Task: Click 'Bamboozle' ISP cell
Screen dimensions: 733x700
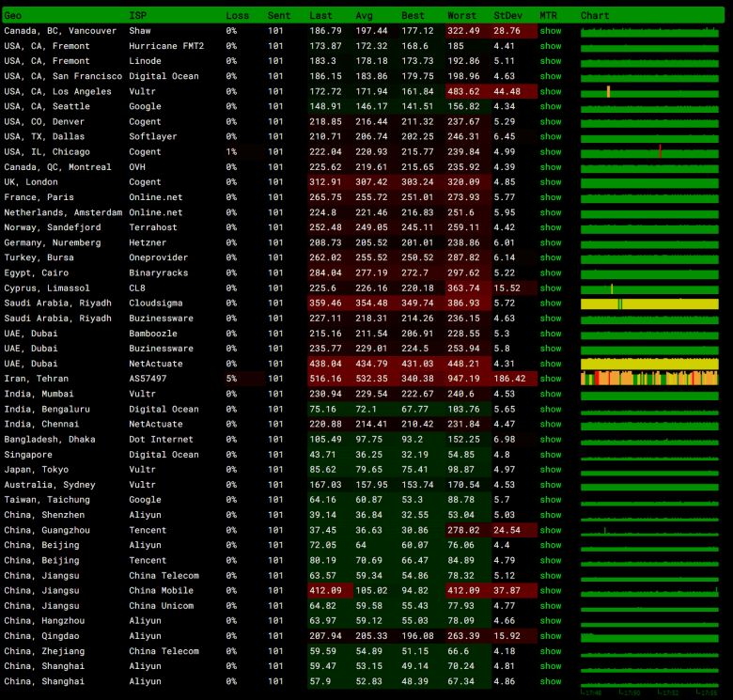Action: pos(153,334)
